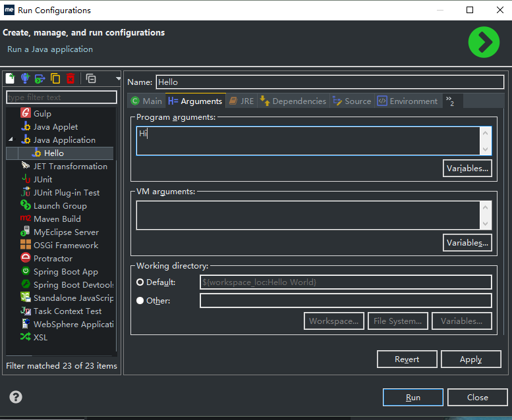
Task: Click the Other directory path field
Action: 346,301
